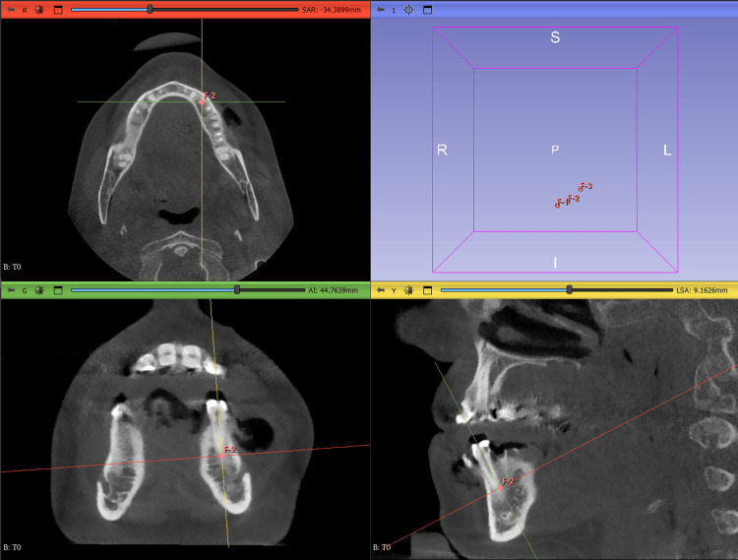This screenshot has width=738, height=560.
Task: Open the yellow slice view pin menu
Action: click(381, 290)
